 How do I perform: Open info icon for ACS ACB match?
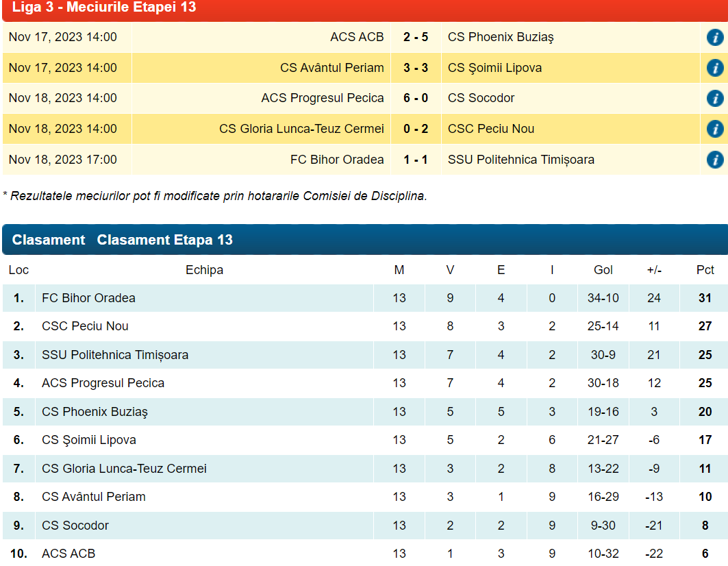click(714, 37)
